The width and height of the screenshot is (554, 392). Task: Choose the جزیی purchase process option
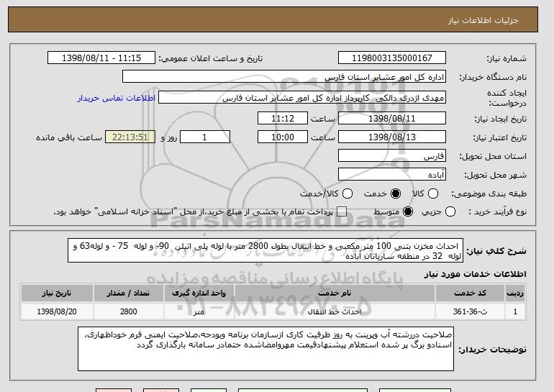[x=450, y=212]
